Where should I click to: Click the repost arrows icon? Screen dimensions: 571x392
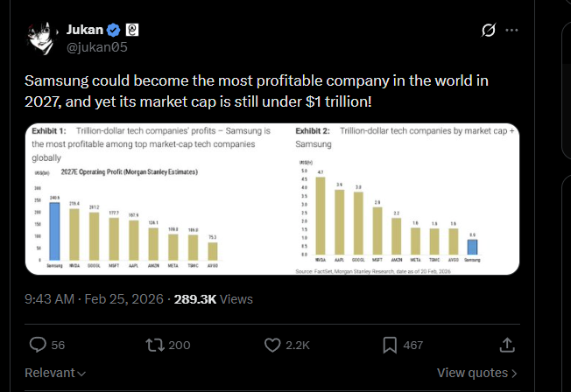coord(154,345)
